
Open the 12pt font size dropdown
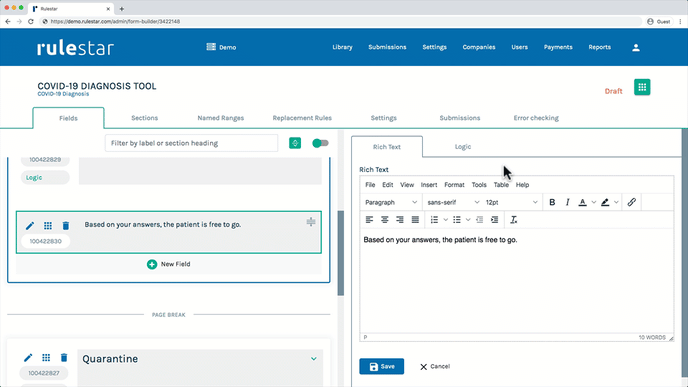pyautogui.click(x=511, y=202)
